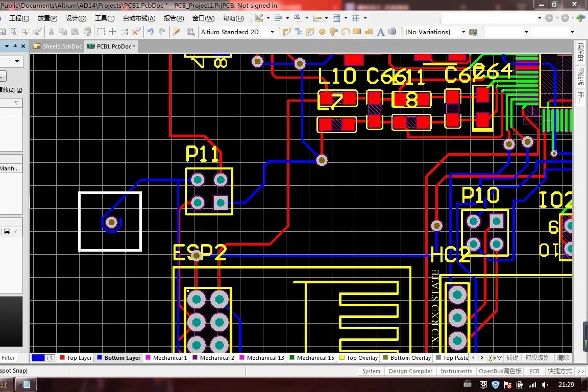Open the panel menu dropdown triangle
This screenshot has width=588, height=392.
coord(7,46)
